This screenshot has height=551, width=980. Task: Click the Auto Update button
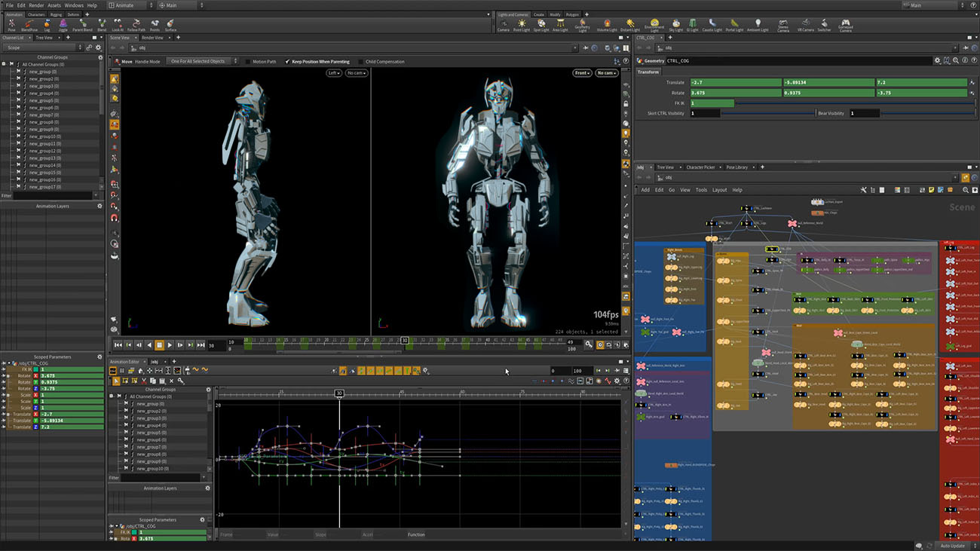[952, 546]
